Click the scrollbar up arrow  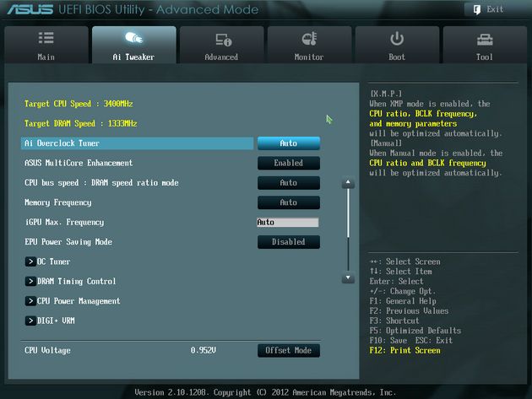click(348, 183)
